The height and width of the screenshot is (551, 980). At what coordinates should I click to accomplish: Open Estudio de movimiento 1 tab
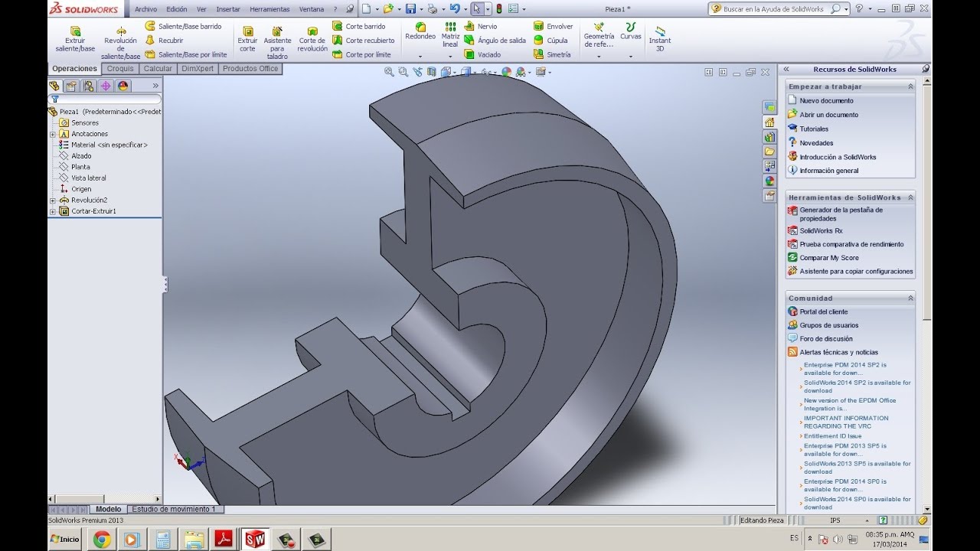[174, 509]
